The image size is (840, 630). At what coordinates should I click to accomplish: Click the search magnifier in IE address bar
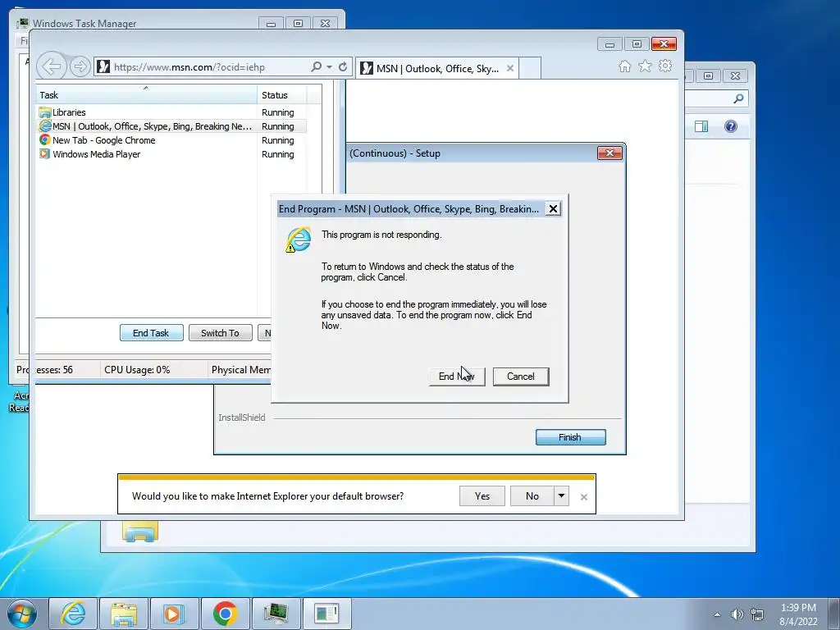click(316, 66)
